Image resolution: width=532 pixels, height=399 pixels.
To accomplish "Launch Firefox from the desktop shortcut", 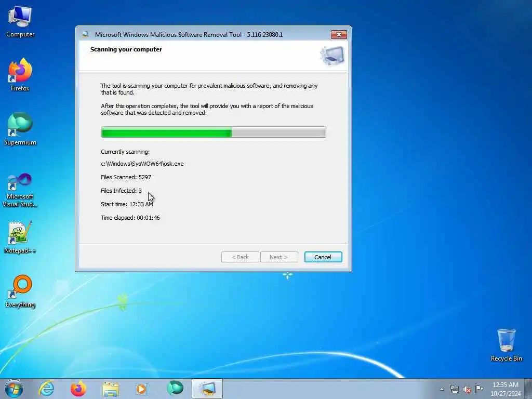I will (x=20, y=75).
